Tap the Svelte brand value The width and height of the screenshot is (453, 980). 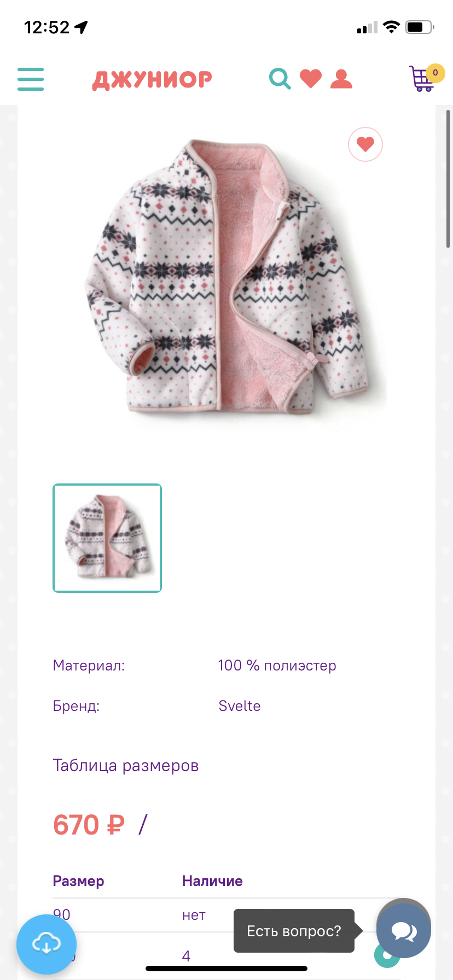click(x=240, y=706)
